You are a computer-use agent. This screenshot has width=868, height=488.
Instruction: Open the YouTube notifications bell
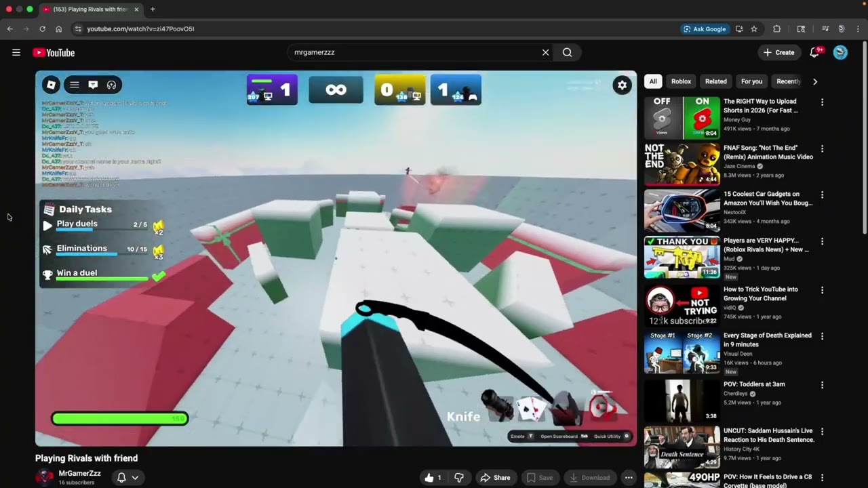coord(815,52)
